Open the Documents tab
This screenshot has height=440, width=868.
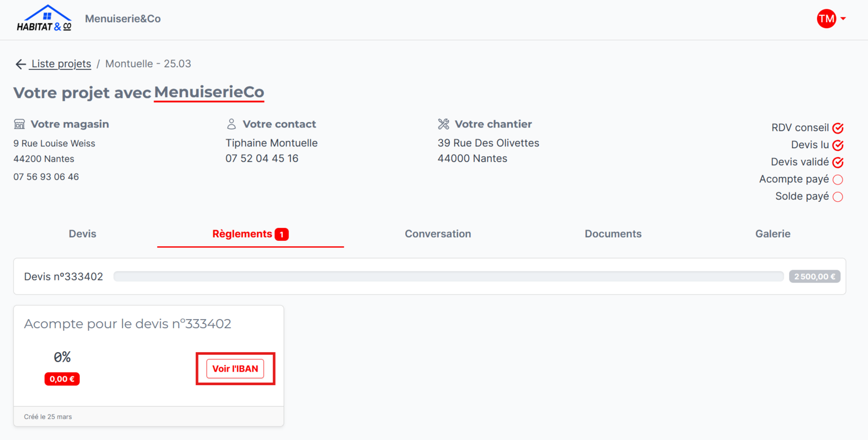click(x=613, y=234)
